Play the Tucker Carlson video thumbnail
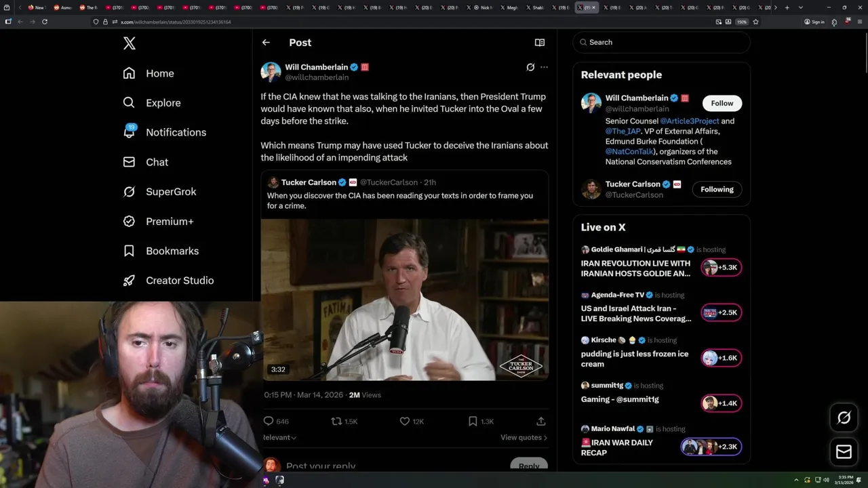868x488 pixels. (405, 300)
